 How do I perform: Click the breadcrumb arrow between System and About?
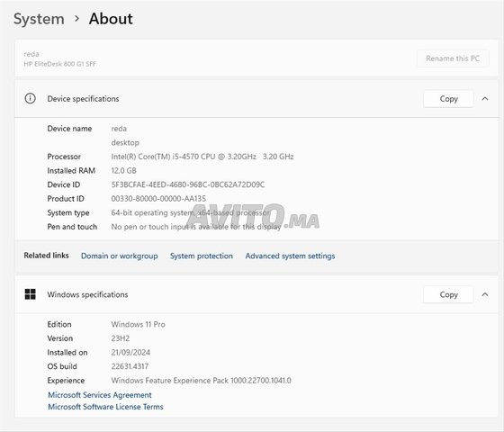76,19
